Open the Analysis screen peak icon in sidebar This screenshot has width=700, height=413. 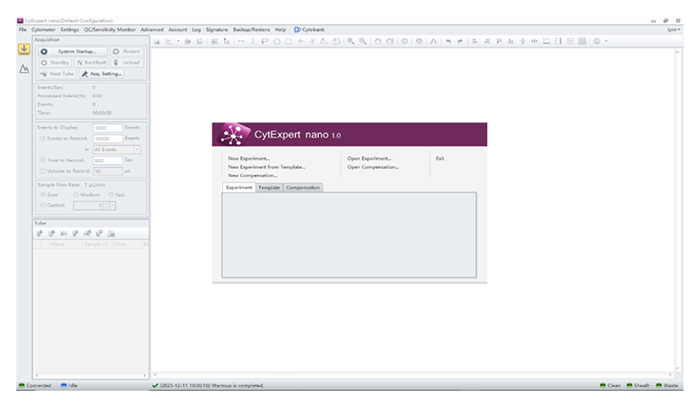click(x=24, y=69)
